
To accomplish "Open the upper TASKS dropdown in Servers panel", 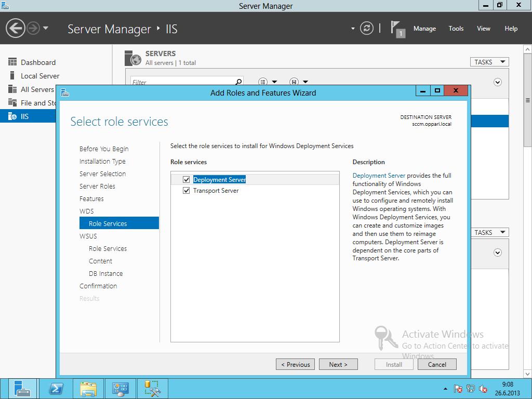I will pyautogui.click(x=489, y=62).
